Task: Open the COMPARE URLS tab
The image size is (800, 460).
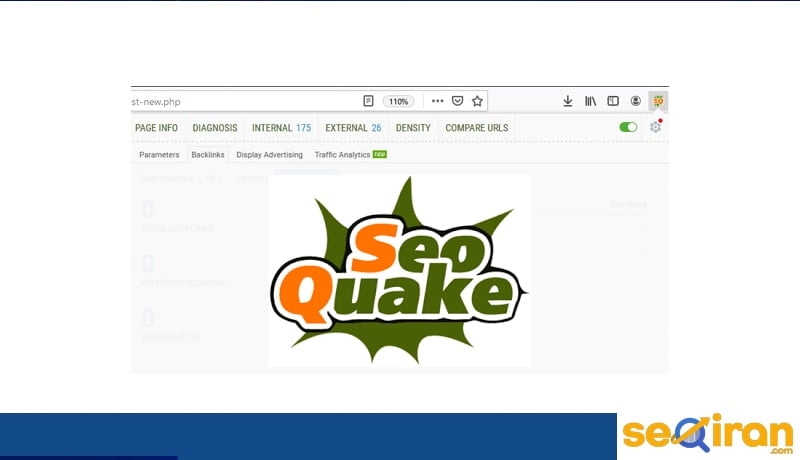Action: click(477, 128)
